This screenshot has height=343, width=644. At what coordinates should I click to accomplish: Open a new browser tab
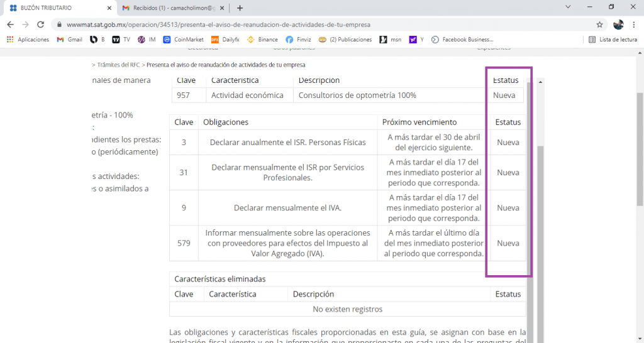(240, 8)
